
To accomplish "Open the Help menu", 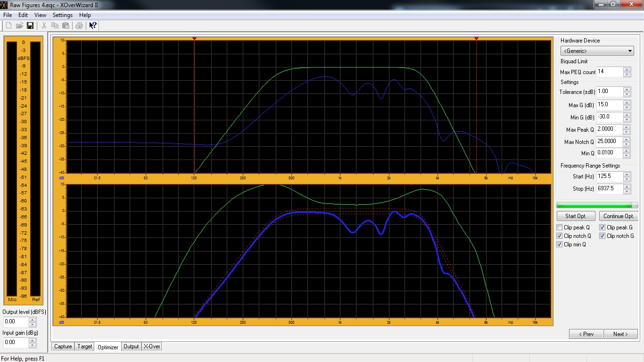I will [x=85, y=15].
